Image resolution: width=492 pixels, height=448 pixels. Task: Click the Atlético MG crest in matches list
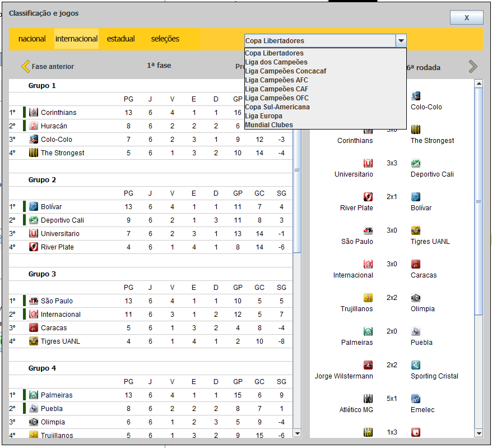(368, 399)
